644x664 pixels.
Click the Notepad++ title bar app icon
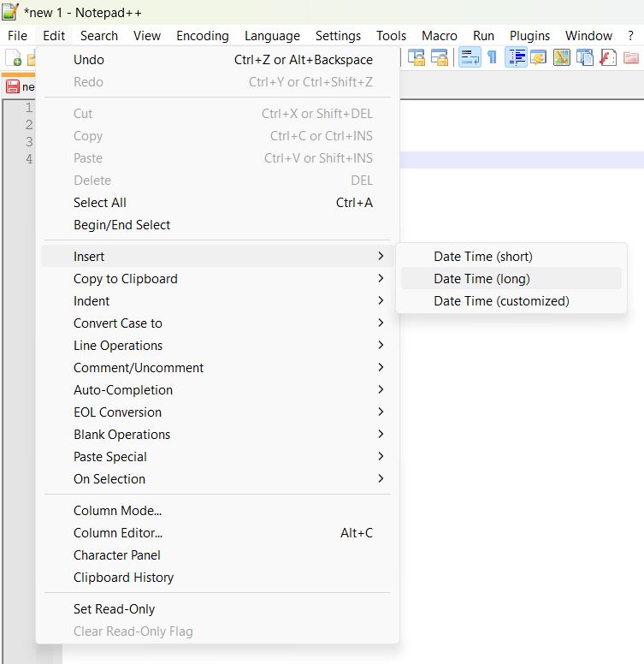[9, 12]
